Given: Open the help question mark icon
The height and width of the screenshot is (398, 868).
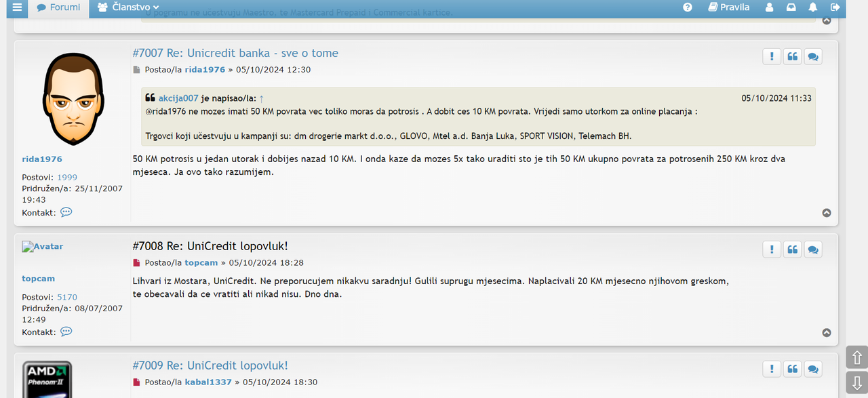Looking at the screenshot, I should [x=688, y=7].
